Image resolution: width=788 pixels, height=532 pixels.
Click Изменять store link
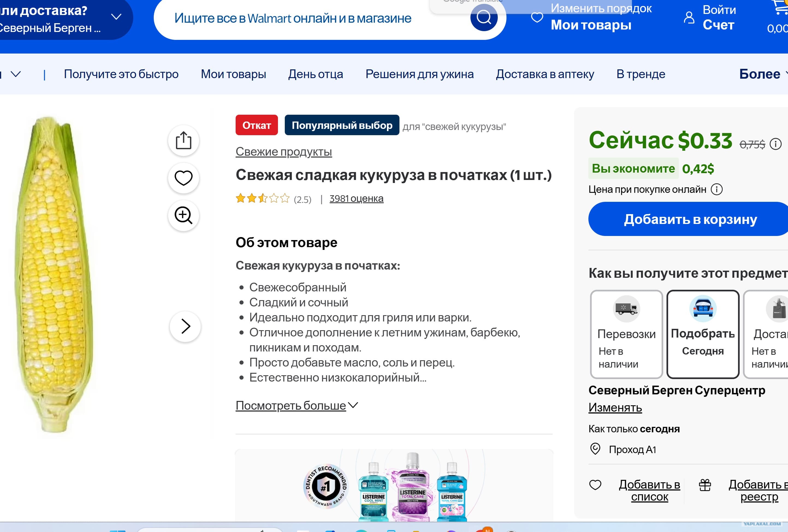(615, 407)
